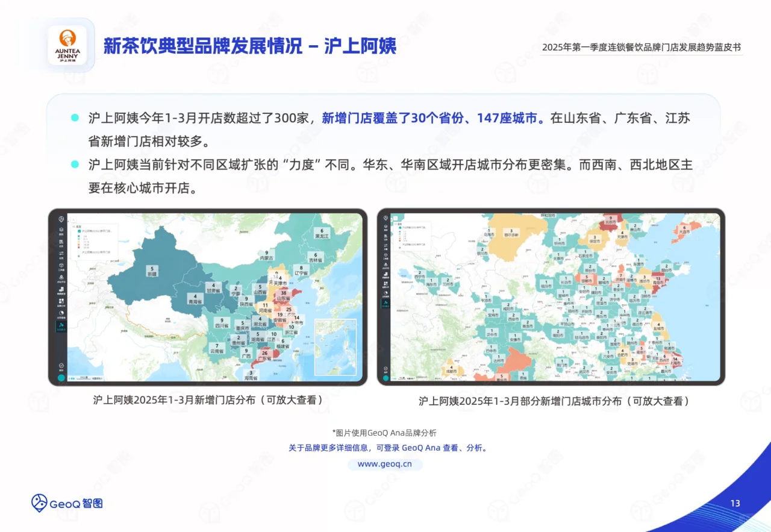Click the GeoQ logo in the city map sidebar
771x532 pixels.
coord(385,219)
